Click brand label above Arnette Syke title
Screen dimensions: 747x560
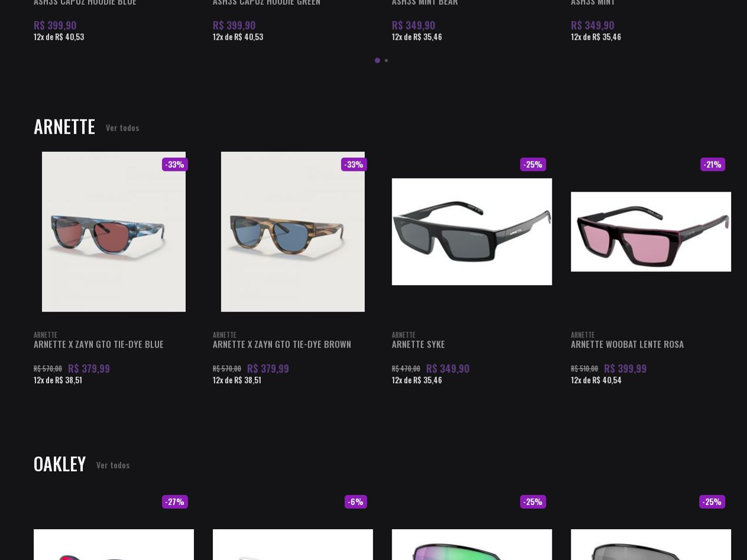(x=404, y=335)
